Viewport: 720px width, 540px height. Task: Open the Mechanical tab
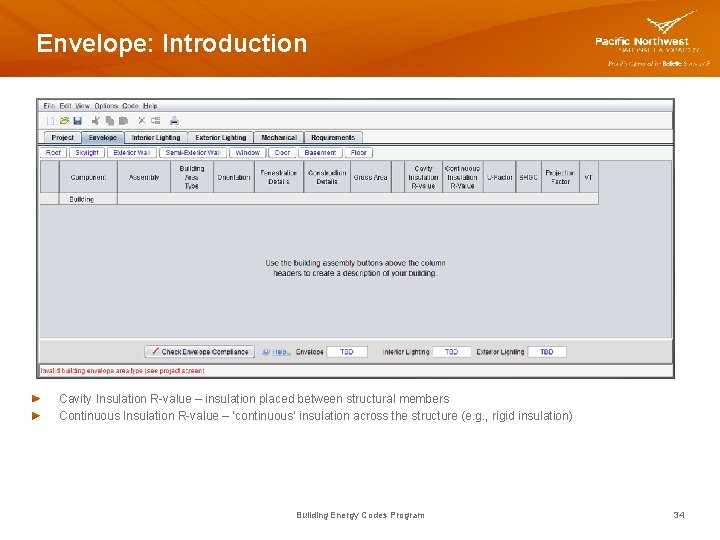click(x=279, y=137)
